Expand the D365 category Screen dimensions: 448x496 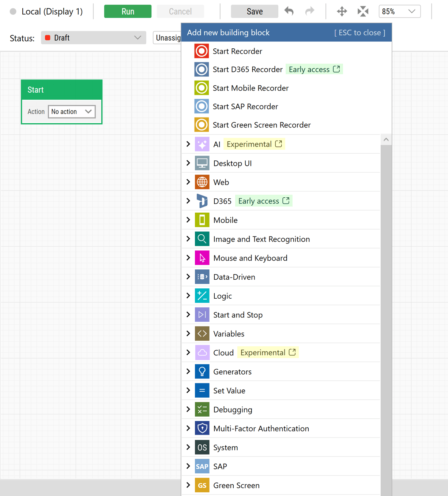pos(188,201)
